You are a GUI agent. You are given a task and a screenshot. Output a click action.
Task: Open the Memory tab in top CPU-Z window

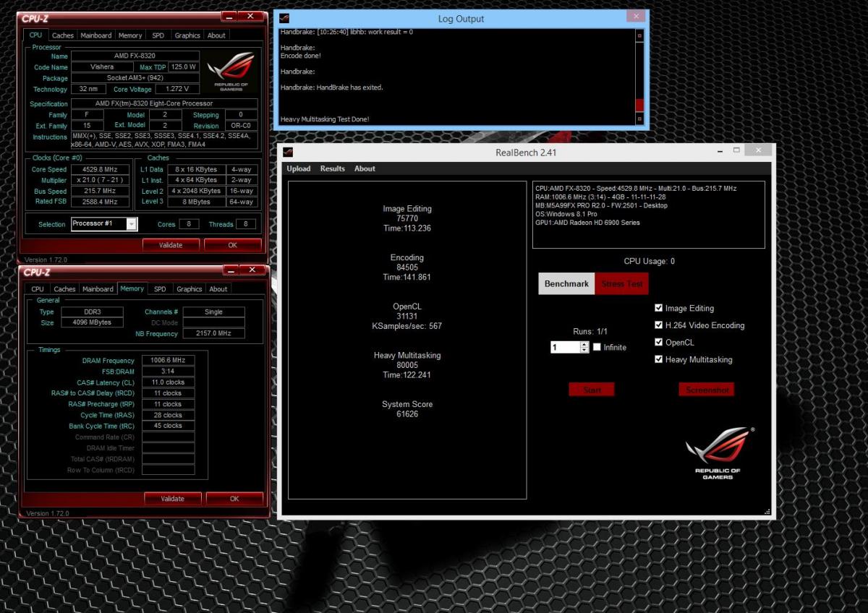[x=130, y=35]
